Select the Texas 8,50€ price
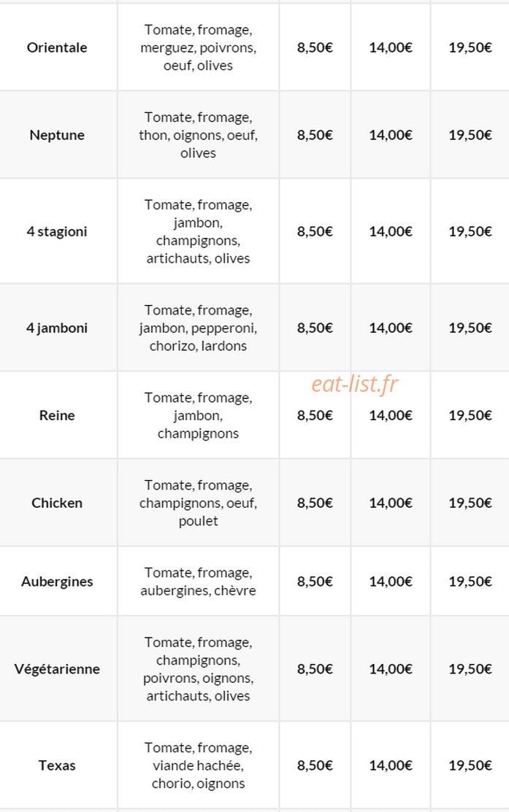The height and width of the screenshot is (812, 509). coord(315,765)
